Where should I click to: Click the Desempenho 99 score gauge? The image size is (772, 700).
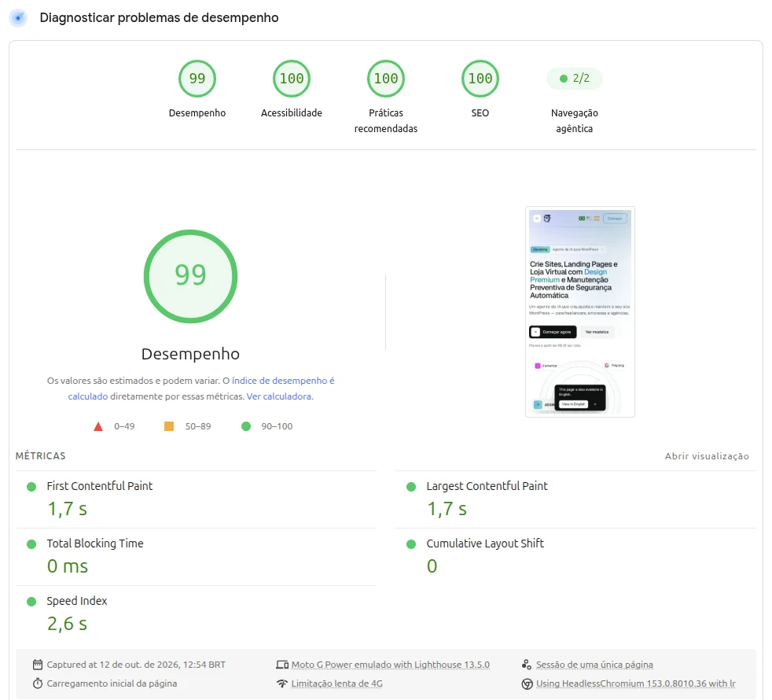[x=197, y=79]
